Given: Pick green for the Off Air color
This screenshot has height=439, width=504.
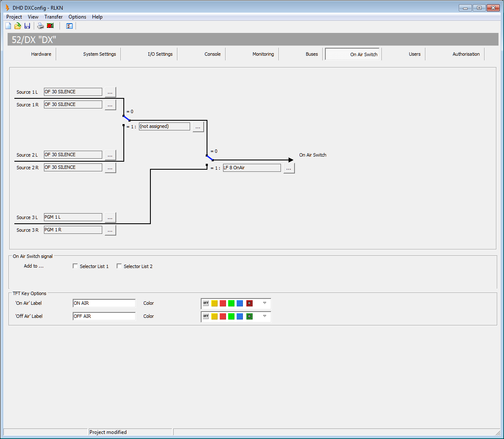Looking at the screenshot, I should click(231, 316).
